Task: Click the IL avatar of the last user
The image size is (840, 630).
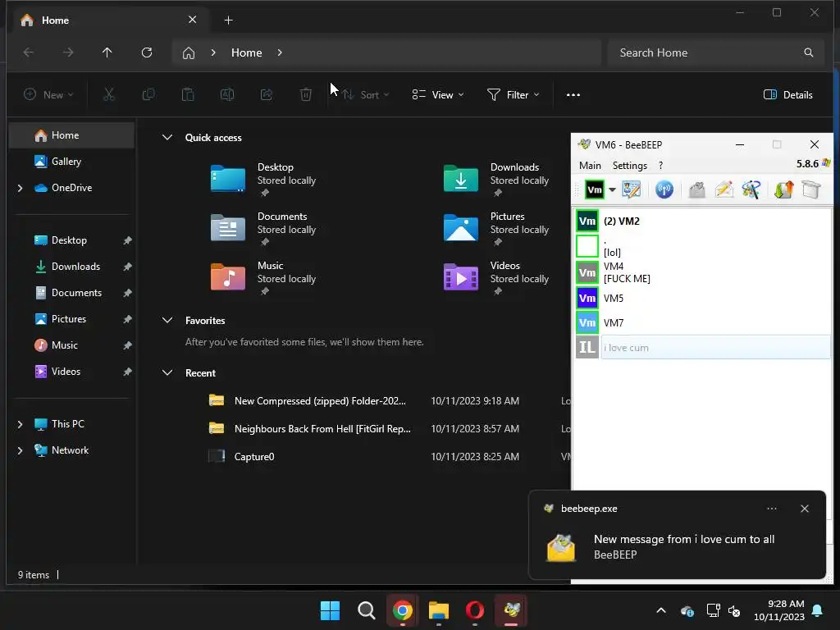Action: point(587,347)
